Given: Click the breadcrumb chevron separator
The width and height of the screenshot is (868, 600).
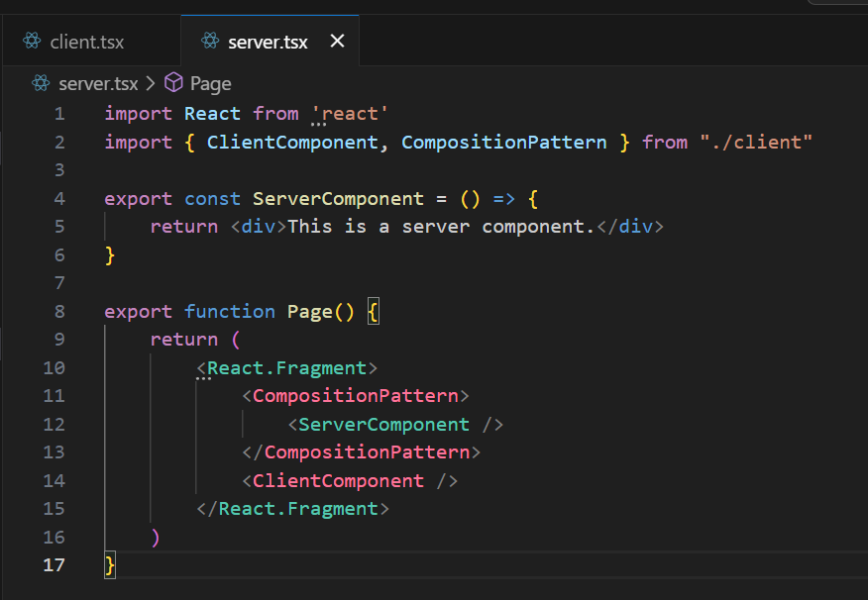Looking at the screenshot, I should (151, 84).
